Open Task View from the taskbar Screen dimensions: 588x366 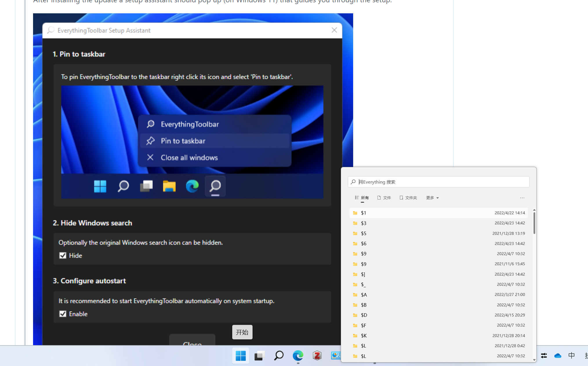coord(259,356)
